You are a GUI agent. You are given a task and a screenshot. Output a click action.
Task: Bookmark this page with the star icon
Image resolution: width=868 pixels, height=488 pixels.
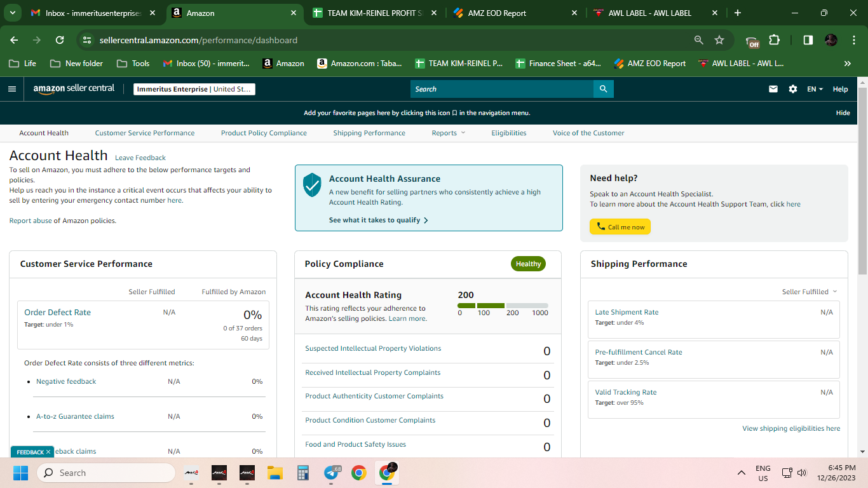coord(719,40)
